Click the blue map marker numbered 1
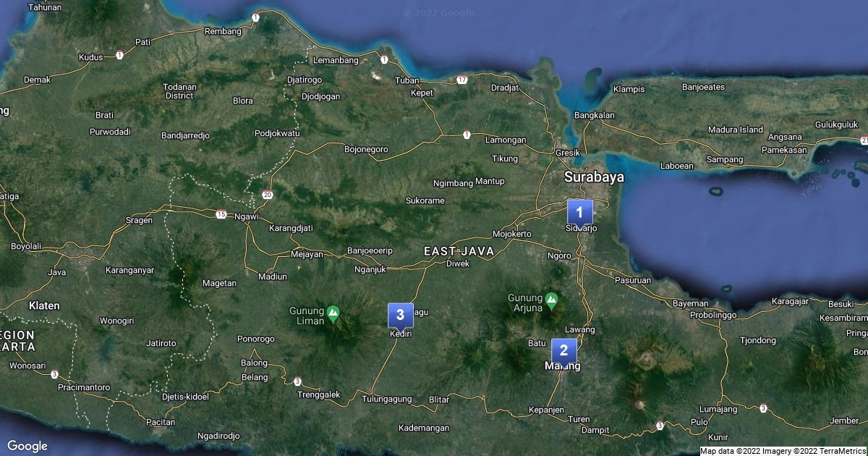 pos(579,212)
